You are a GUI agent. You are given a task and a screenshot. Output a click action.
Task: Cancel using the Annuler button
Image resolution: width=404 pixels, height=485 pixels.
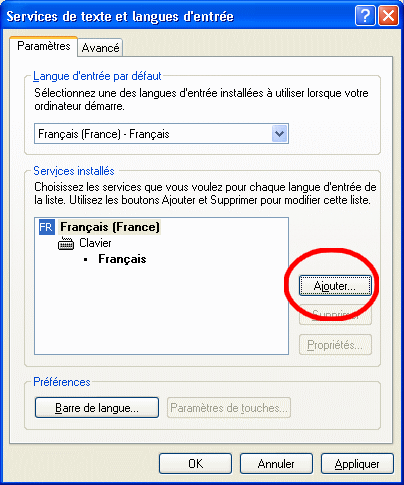coord(276,464)
